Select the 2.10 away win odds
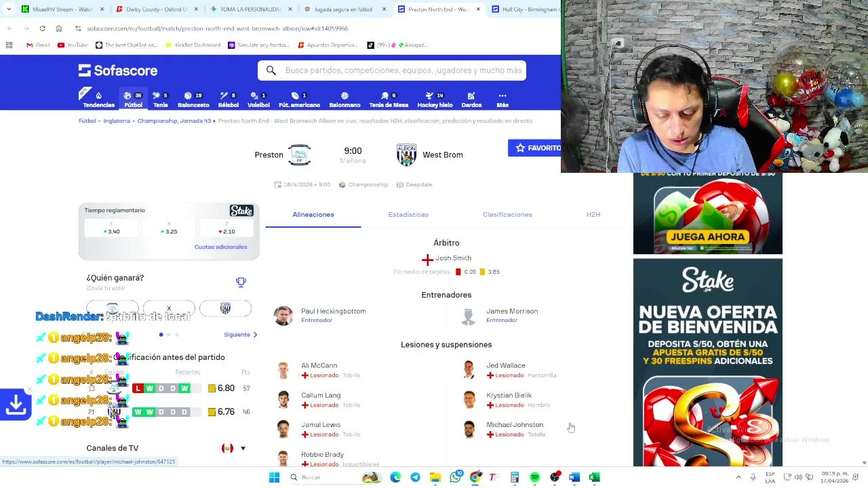The width and height of the screenshot is (868, 488). pyautogui.click(x=226, y=228)
